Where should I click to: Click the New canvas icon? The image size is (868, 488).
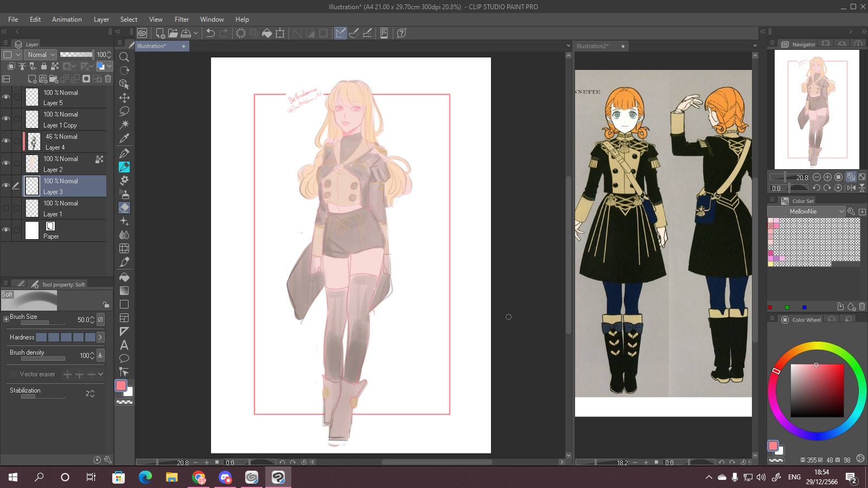161,33
